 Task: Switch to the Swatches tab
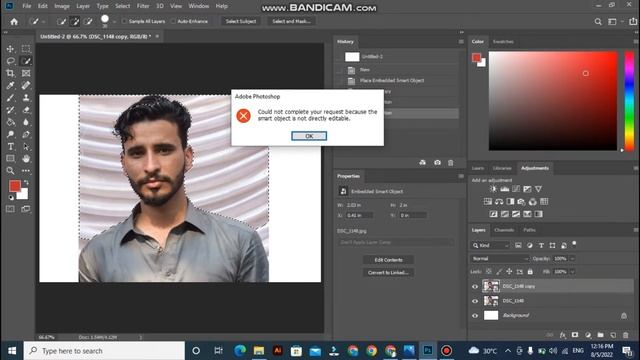tap(503, 42)
